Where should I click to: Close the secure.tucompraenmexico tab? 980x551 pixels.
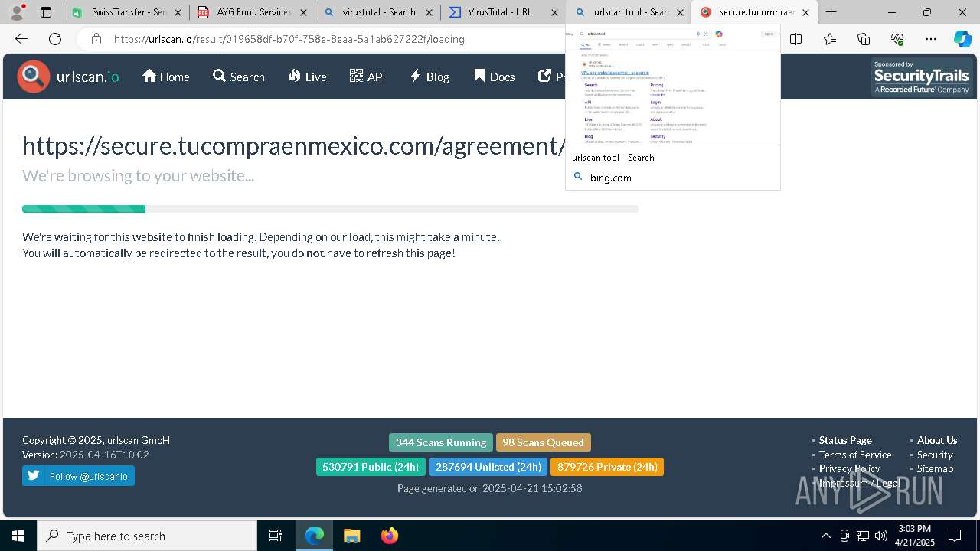[805, 12]
